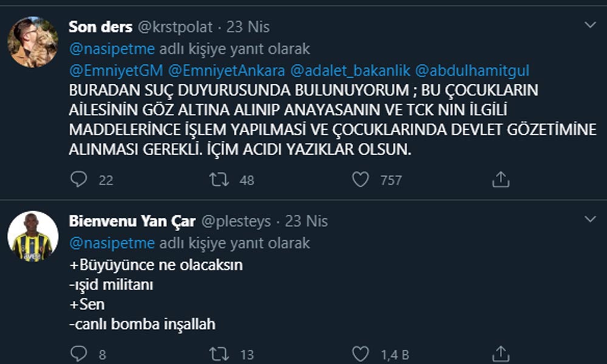Open Bienvenu Yan Çar profile picture
This screenshot has height=364, width=607.
pyautogui.click(x=33, y=237)
